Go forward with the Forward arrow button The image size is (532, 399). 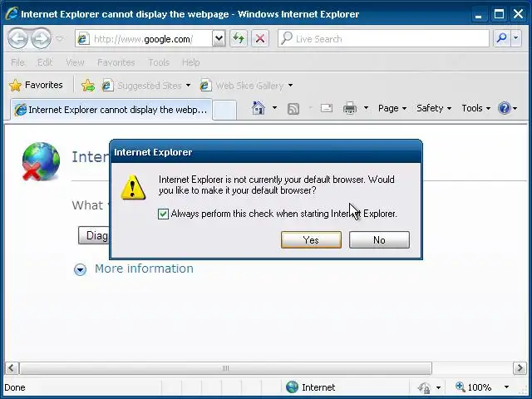point(41,38)
